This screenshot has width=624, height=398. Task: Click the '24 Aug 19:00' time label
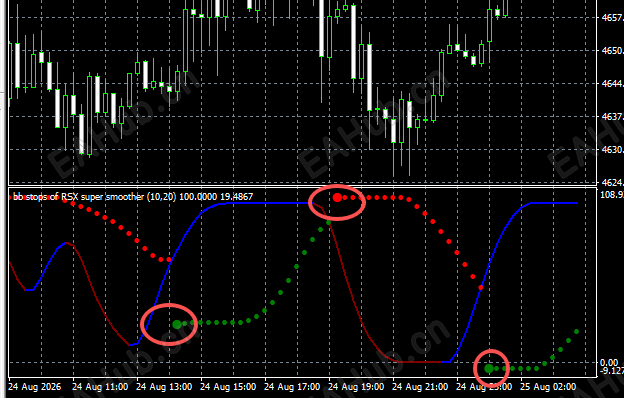pos(356,387)
